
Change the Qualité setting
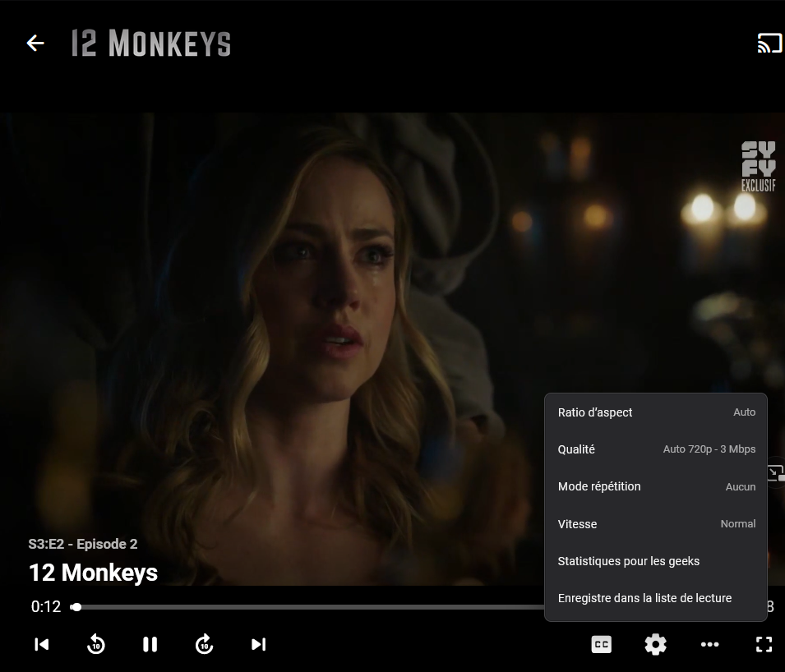[655, 449]
